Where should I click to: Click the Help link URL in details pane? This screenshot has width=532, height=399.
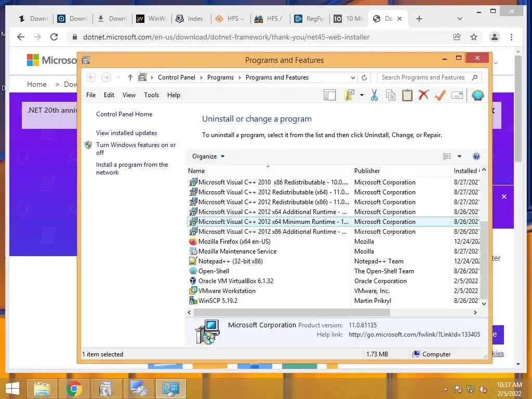[414, 335]
